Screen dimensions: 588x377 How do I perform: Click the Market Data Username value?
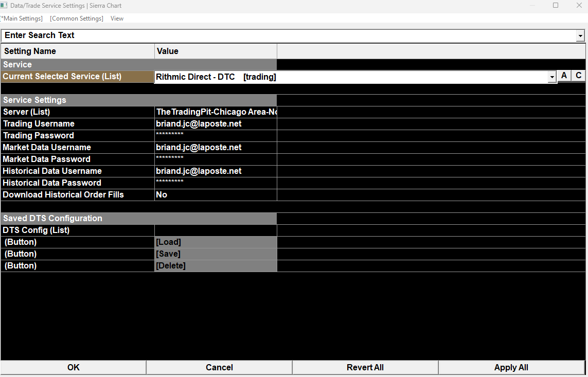(216, 147)
